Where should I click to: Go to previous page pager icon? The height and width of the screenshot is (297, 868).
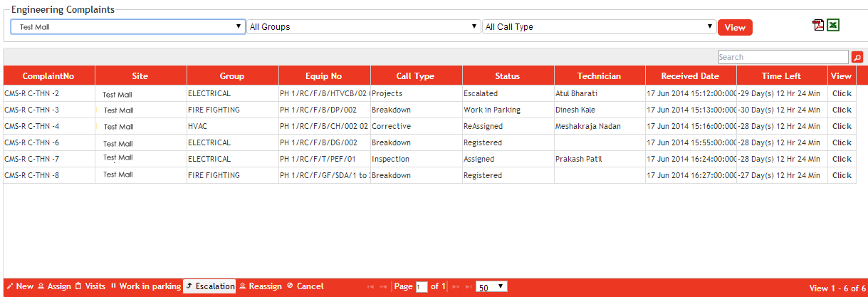pyautogui.click(x=383, y=286)
